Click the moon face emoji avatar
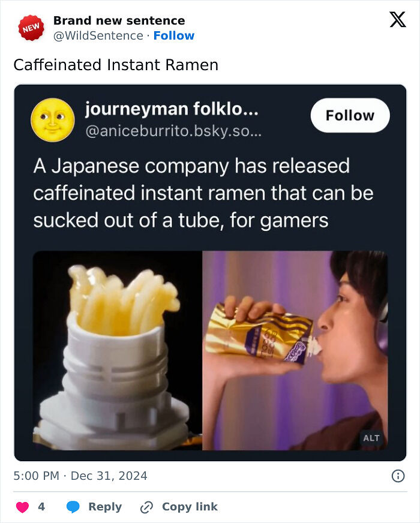The height and width of the screenshot is (523, 420). [52, 120]
